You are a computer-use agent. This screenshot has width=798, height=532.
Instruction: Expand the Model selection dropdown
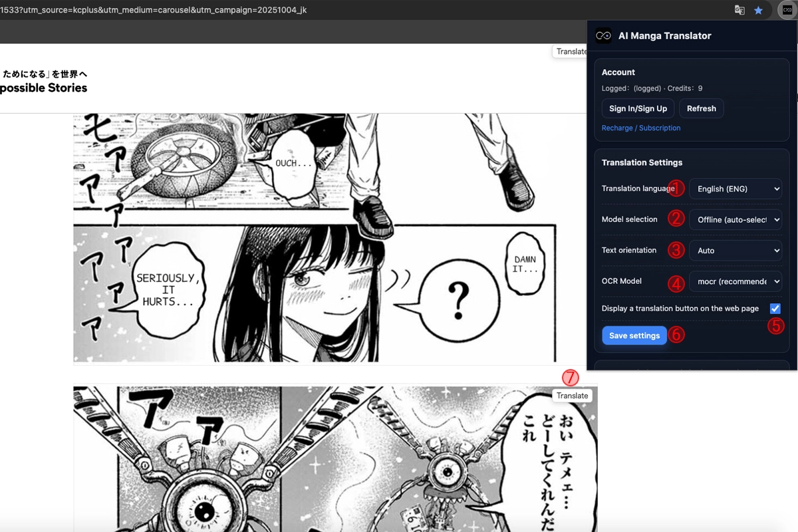pyautogui.click(x=735, y=219)
